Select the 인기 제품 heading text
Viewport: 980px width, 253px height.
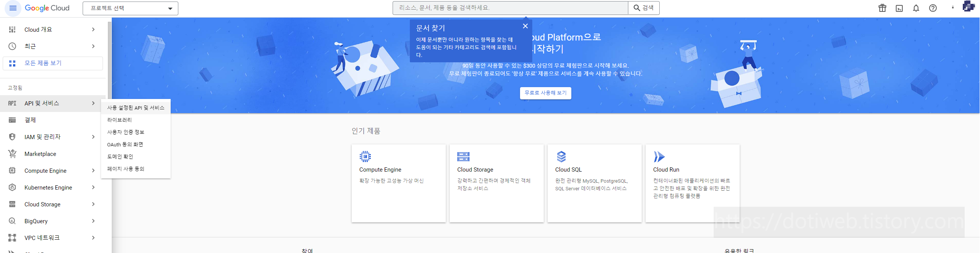tap(366, 131)
